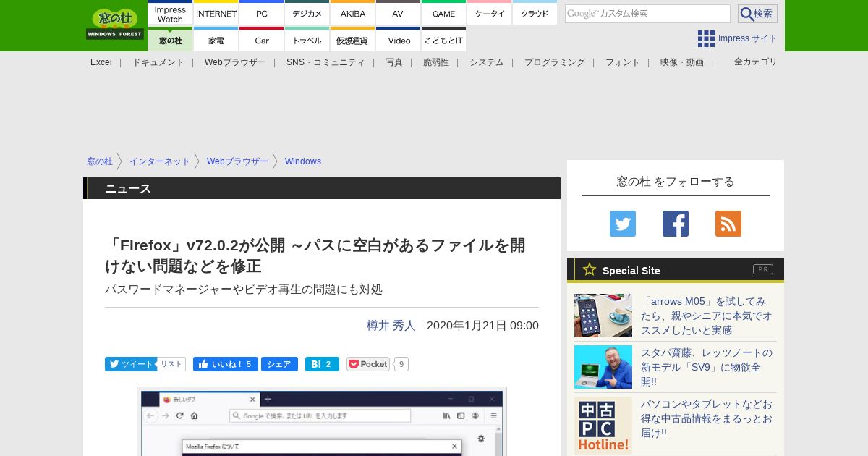Go to the 映像・動画 category

(682, 62)
